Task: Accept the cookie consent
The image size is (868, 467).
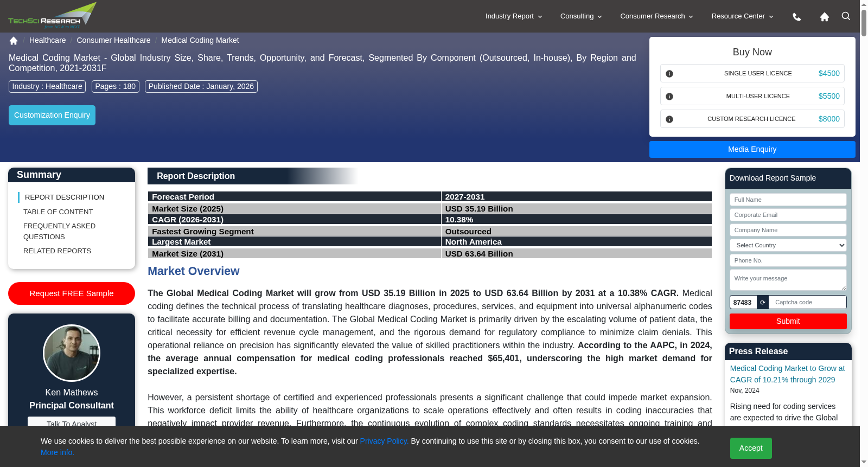Action: point(751,448)
